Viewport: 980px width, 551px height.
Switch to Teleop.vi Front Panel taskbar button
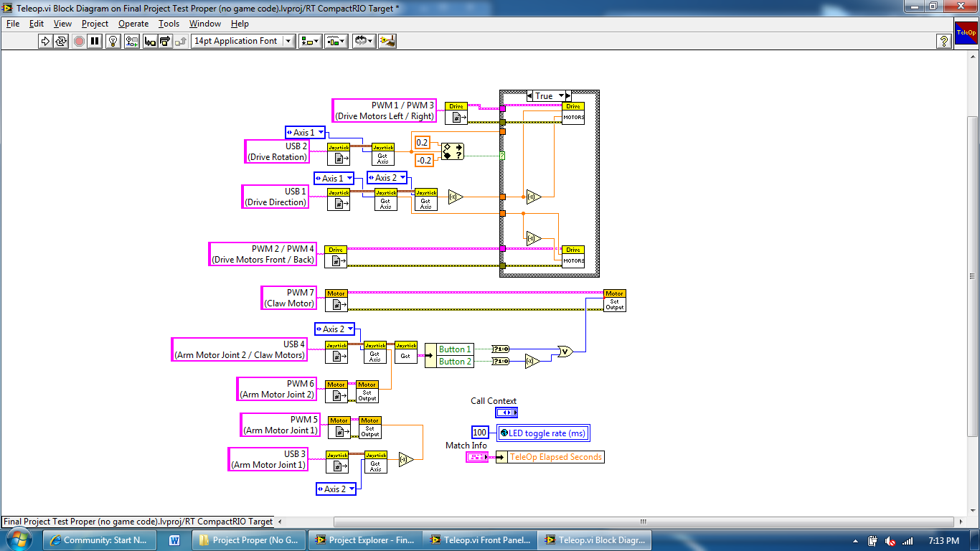click(481, 540)
